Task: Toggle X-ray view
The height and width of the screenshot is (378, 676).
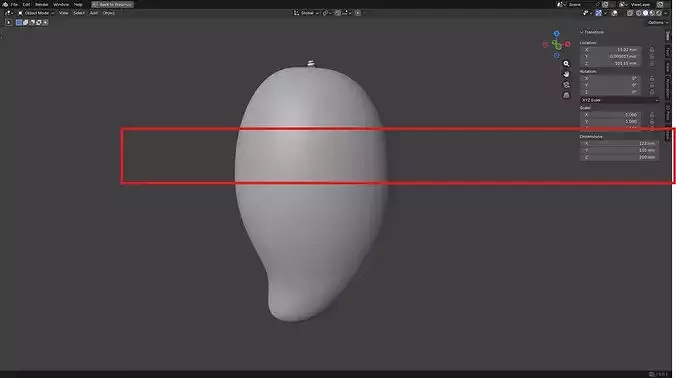Action: (x=630, y=13)
